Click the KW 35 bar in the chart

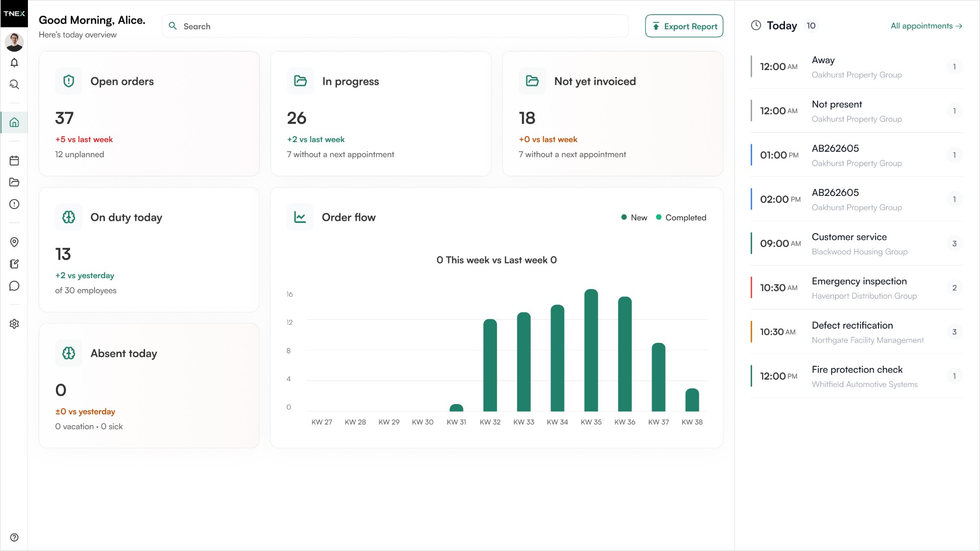(x=591, y=350)
